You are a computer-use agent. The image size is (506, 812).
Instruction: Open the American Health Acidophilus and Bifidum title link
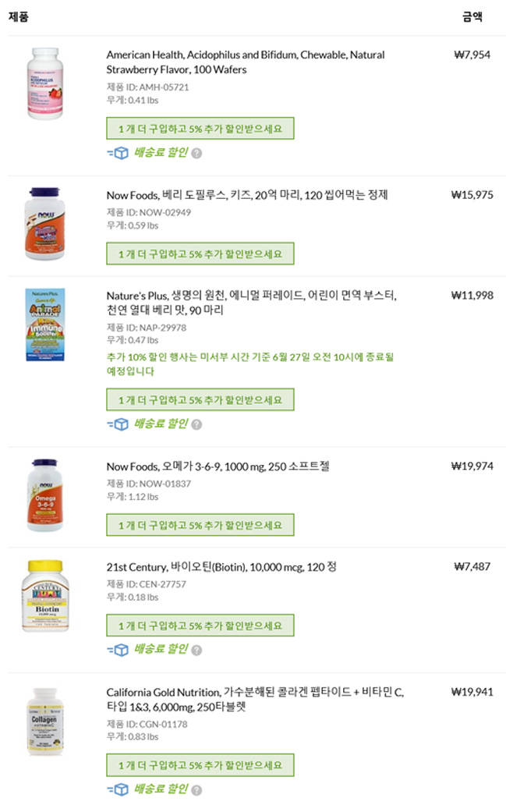click(x=245, y=62)
